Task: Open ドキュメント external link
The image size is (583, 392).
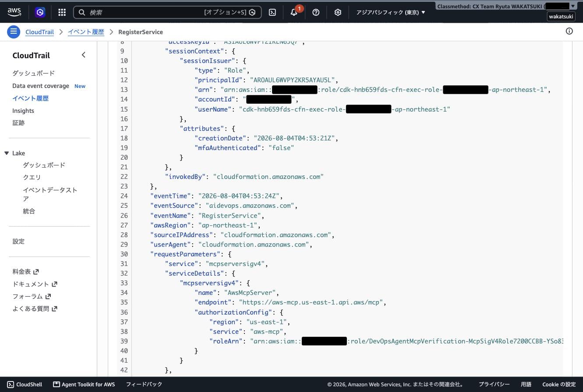Action: [x=35, y=284]
